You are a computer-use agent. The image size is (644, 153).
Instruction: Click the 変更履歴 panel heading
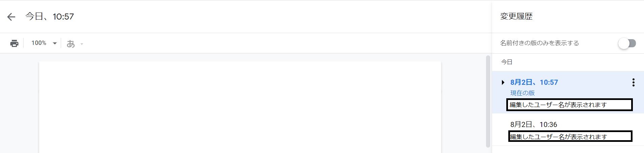point(516,17)
